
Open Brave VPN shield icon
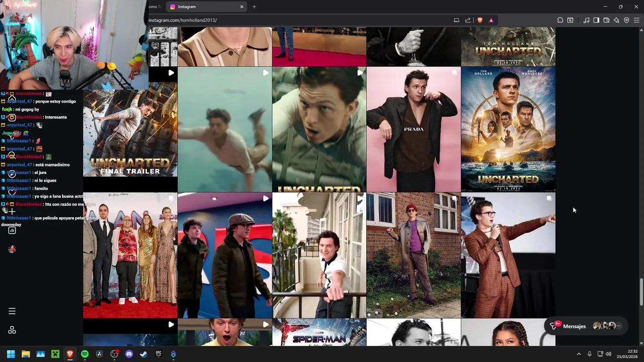[x=626, y=20]
